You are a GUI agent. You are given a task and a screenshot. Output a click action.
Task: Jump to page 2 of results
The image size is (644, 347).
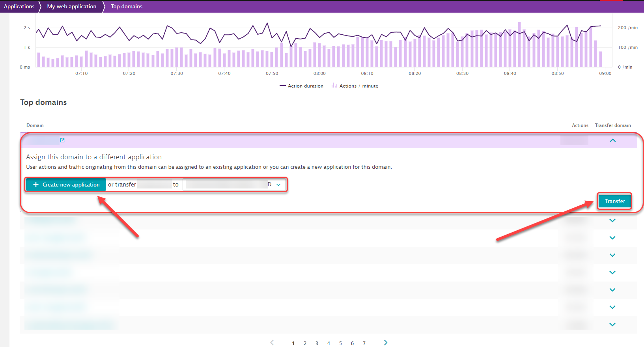[305, 343]
